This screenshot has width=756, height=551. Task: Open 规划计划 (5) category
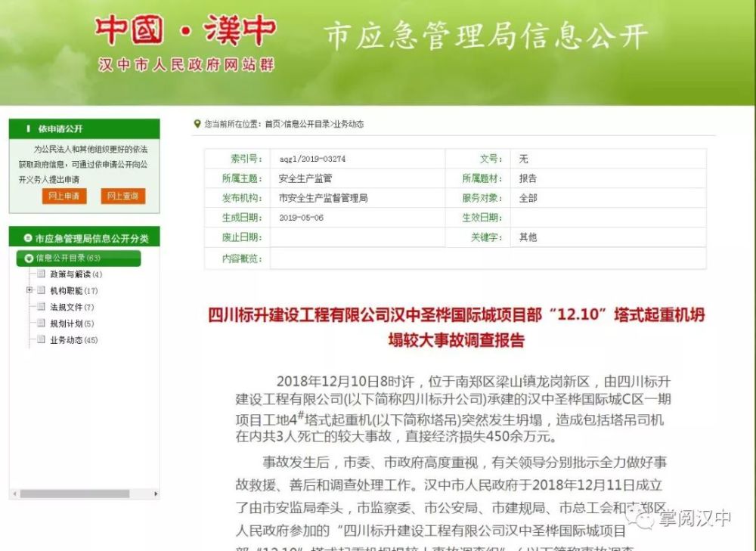pyautogui.click(x=72, y=323)
